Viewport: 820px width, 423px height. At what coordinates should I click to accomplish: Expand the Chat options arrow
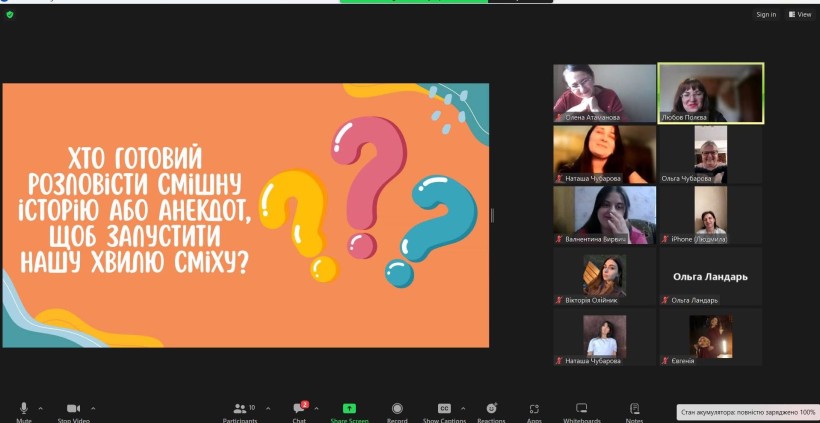click(316, 408)
